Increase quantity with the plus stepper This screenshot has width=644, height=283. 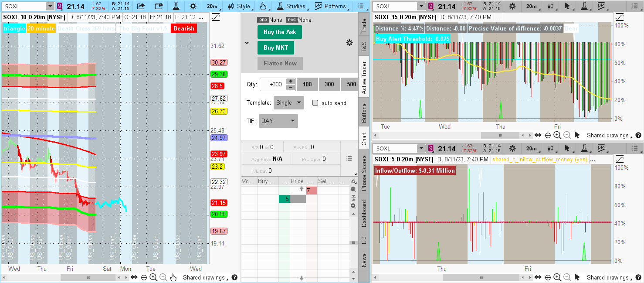291,81
